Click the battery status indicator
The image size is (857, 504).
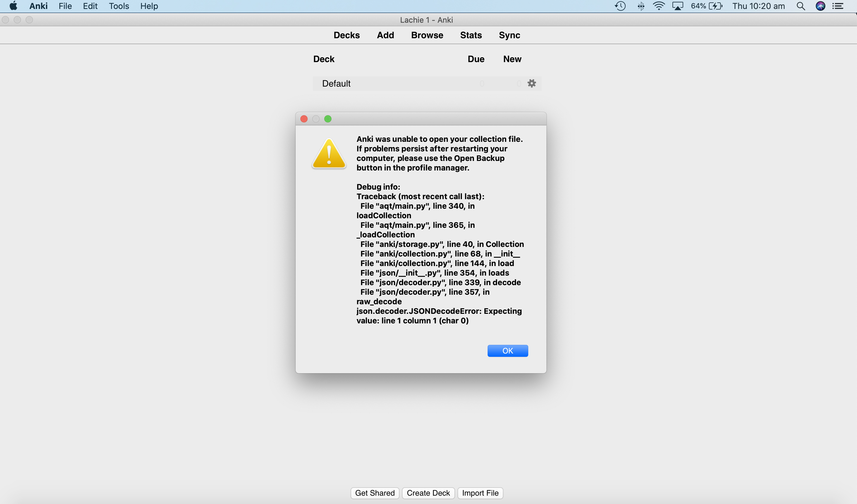click(x=715, y=6)
